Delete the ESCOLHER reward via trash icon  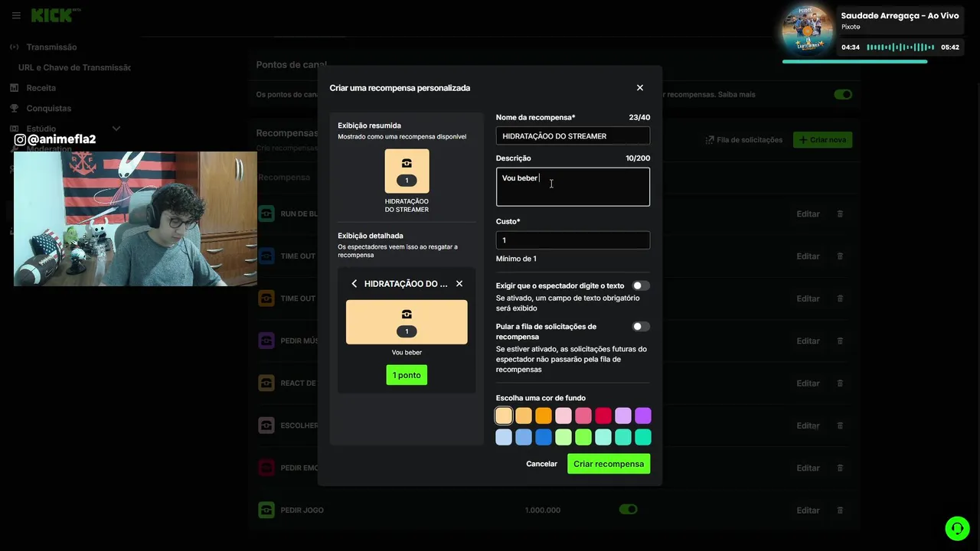point(840,425)
